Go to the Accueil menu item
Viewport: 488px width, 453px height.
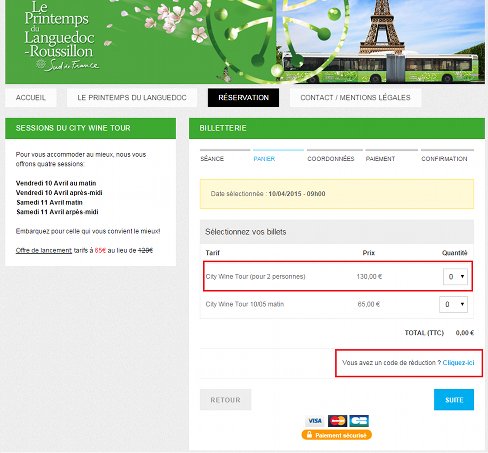point(31,98)
